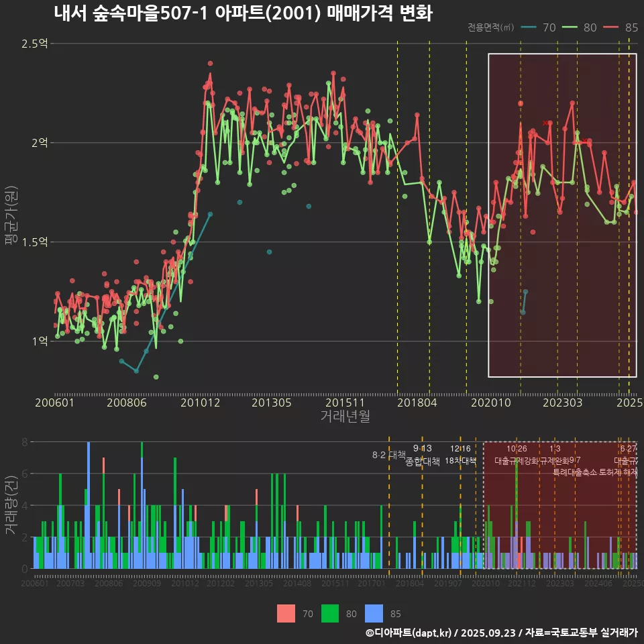Click the 토허제 해제 annotation text
Screen dimensions: 644x644
pyautogui.click(x=618, y=472)
